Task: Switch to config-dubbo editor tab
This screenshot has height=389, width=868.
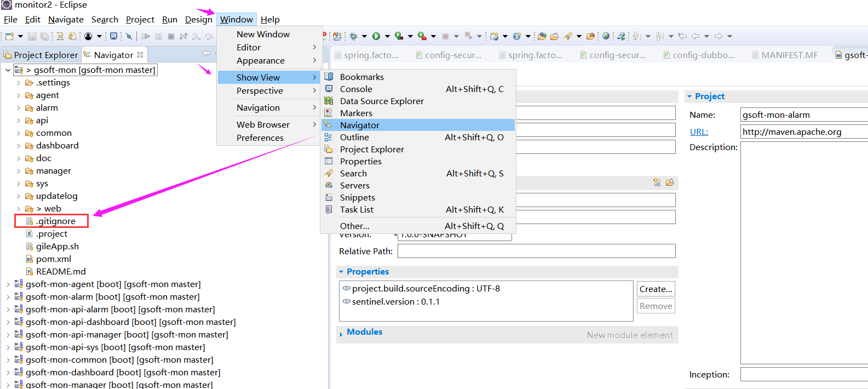Action: click(699, 55)
